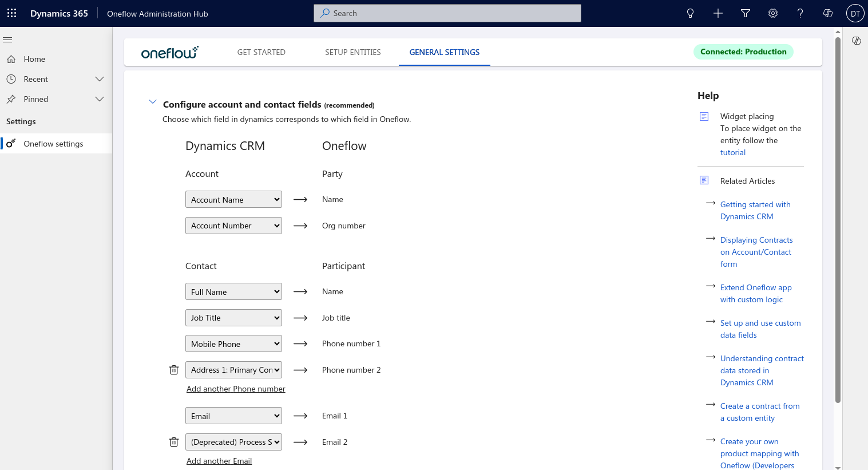
Task: Click the Related Articles document icon
Action: pyautogui.click(x=704, y=180)
